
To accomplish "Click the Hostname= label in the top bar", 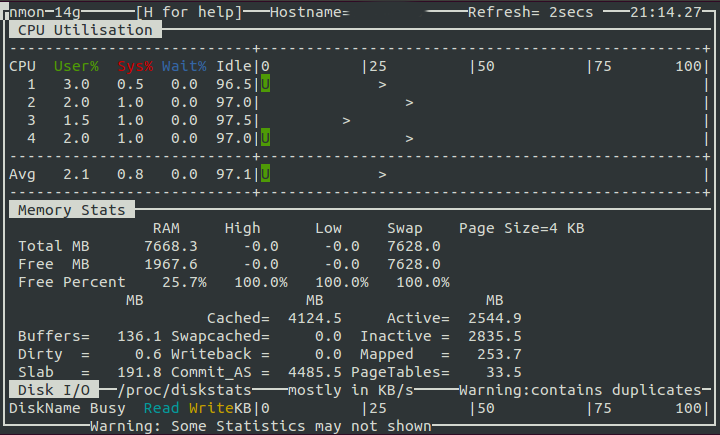I will point(305,12).
